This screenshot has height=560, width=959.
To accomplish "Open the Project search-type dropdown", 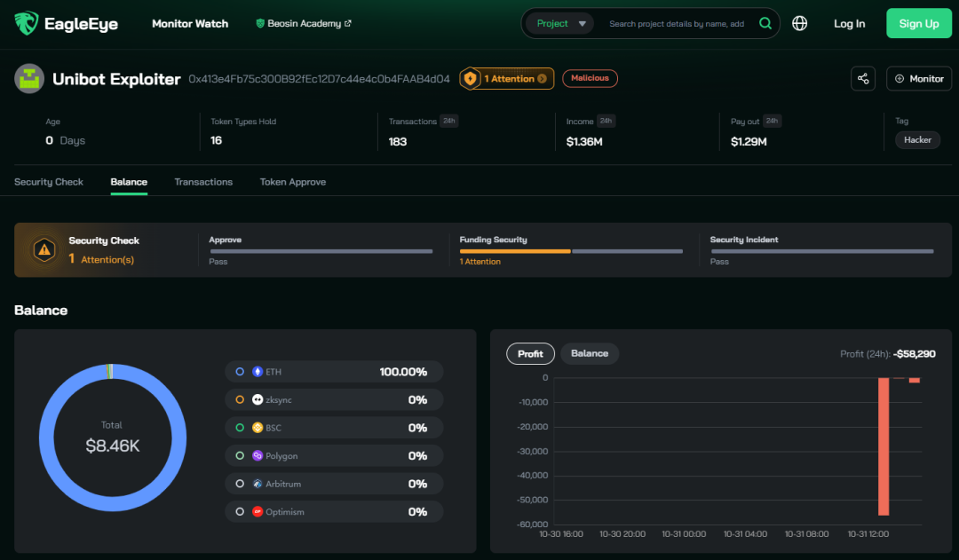I will coord(559,23).
